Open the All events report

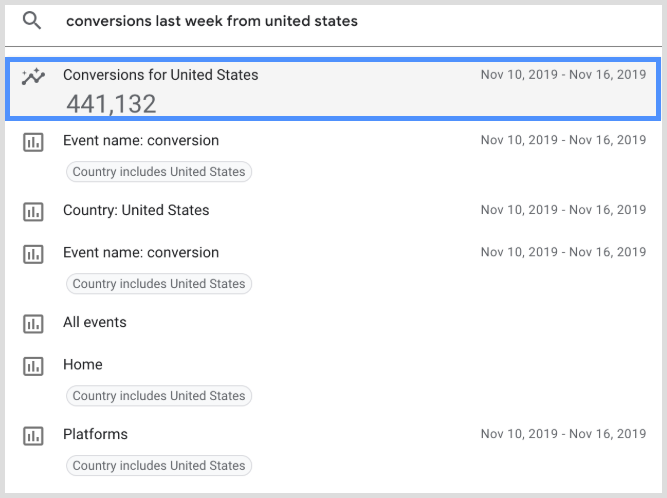[95, 323]
